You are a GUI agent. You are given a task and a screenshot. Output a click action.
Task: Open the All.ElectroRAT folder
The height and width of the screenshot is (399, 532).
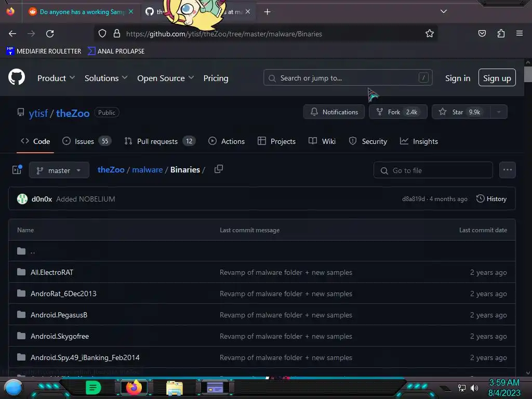(x=52, y=272)
